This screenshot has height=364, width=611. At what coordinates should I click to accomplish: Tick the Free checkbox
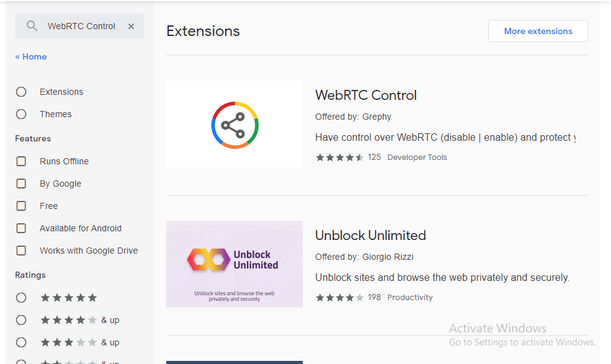(21, 206)
